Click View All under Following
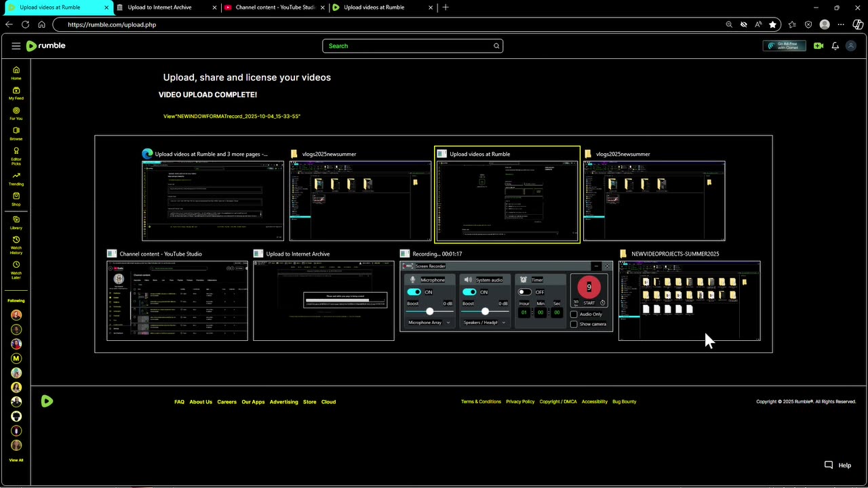868x488 pixels. pos(16,460)
